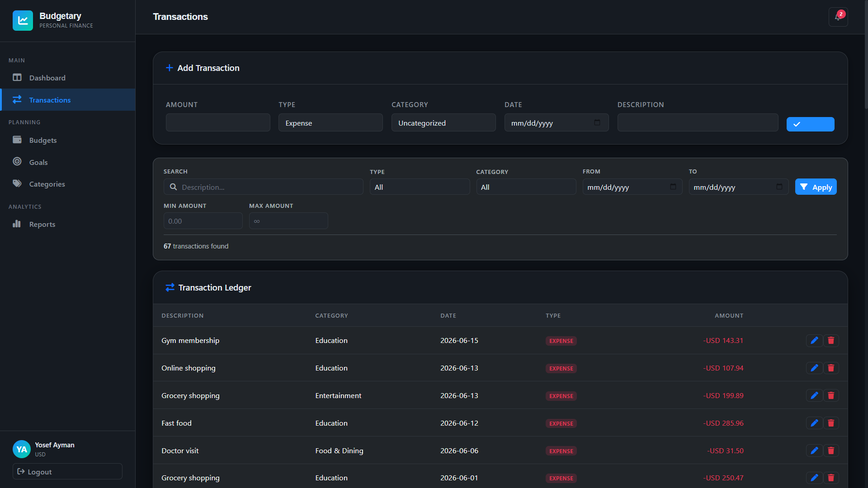Open Goals page
868x488 pixels.
68,162
